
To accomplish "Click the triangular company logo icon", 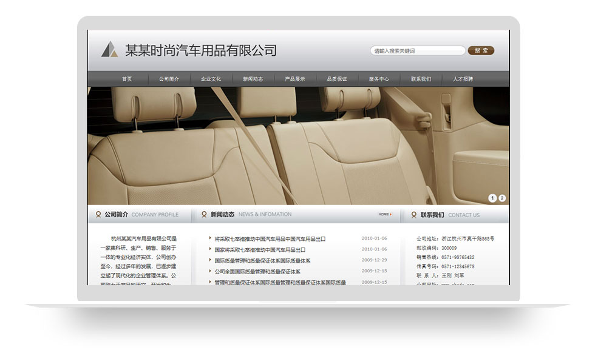I will (109, 49).
